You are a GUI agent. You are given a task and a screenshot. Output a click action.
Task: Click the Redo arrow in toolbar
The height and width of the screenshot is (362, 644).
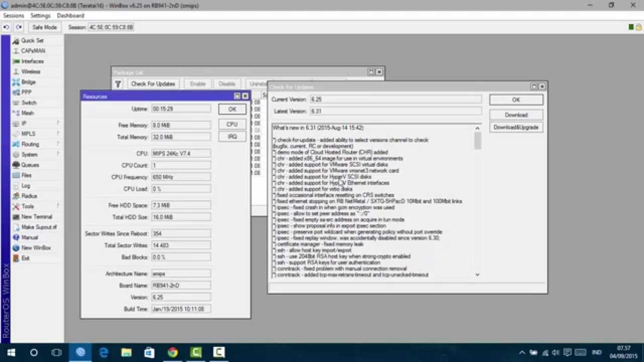[x=19, y=27]
